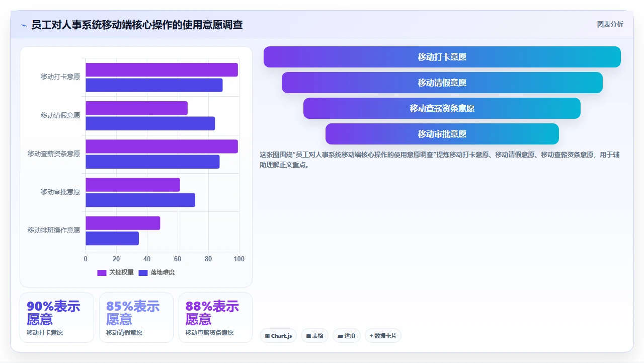Click the page title 员工对人事系统移动端核心操作的使用意愿调查
The image size is (644, 363).
(x=137, y=25)
